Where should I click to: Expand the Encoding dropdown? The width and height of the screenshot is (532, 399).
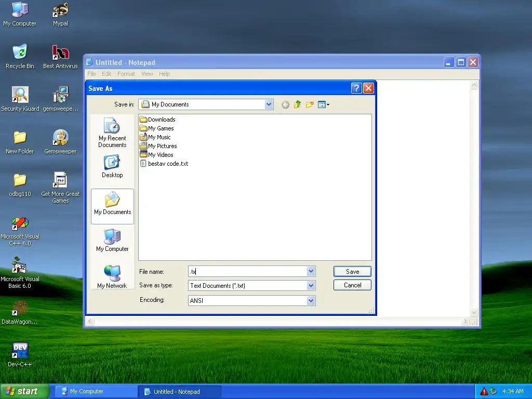point(311,301)
